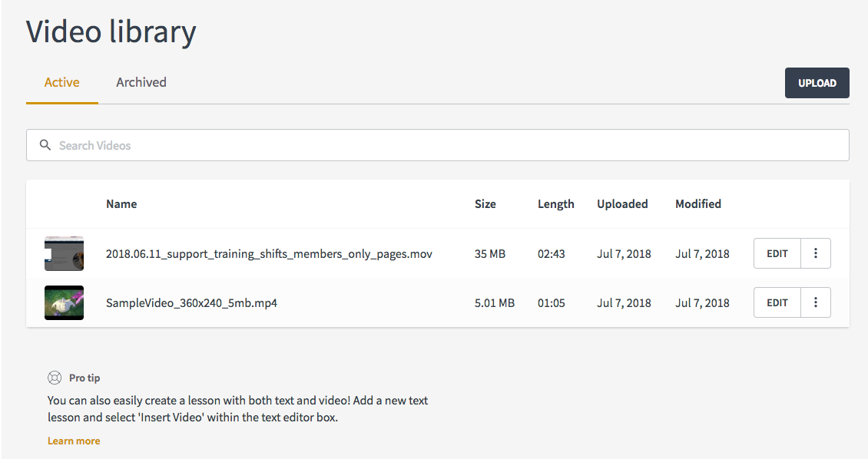Viewport: 868px width, 459px height.
Task: Edit the SampleVideo_360x240_5mb.mp4 video
Action: (x=777, y=302)
